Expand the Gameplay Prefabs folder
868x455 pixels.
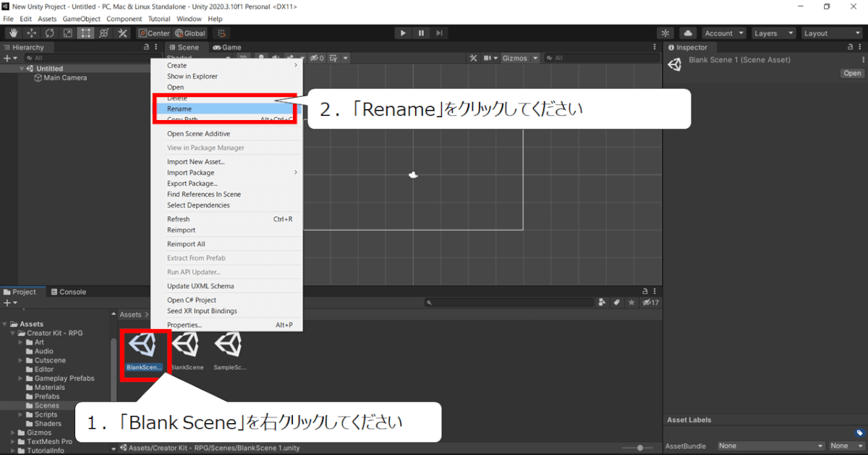[20, 378]
